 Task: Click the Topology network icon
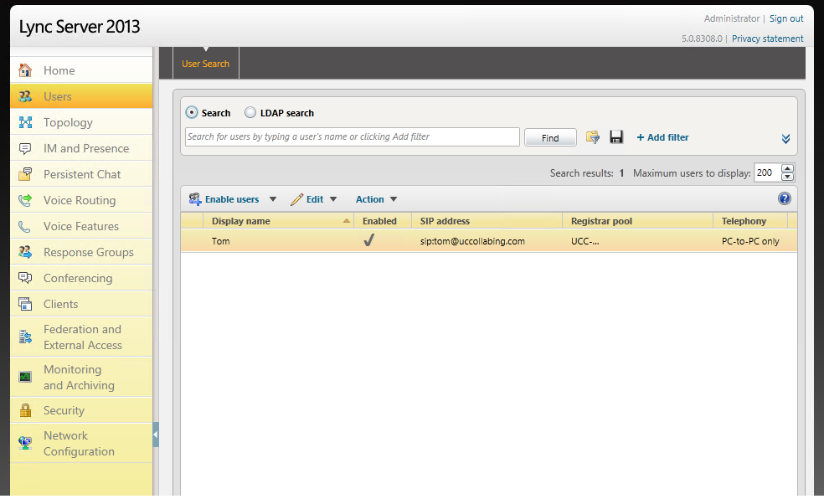pos(24,122)
